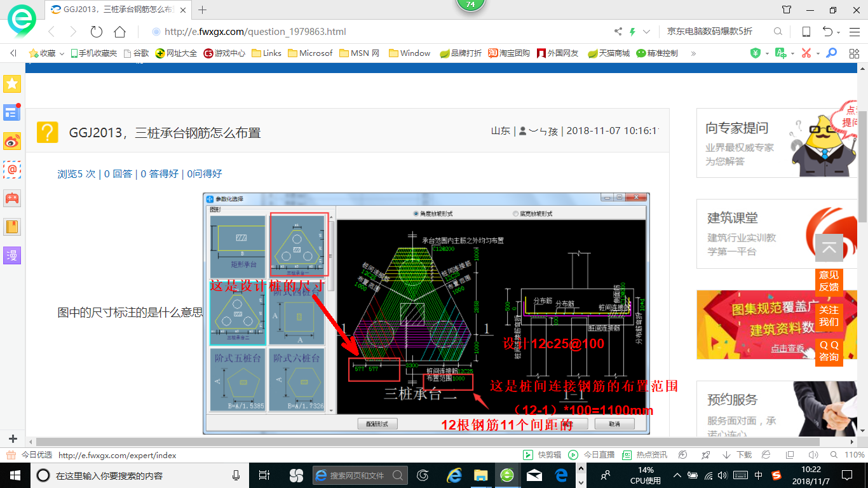
Task: Expand the translate extension dropdown arrow
Action: pos(792,54)
